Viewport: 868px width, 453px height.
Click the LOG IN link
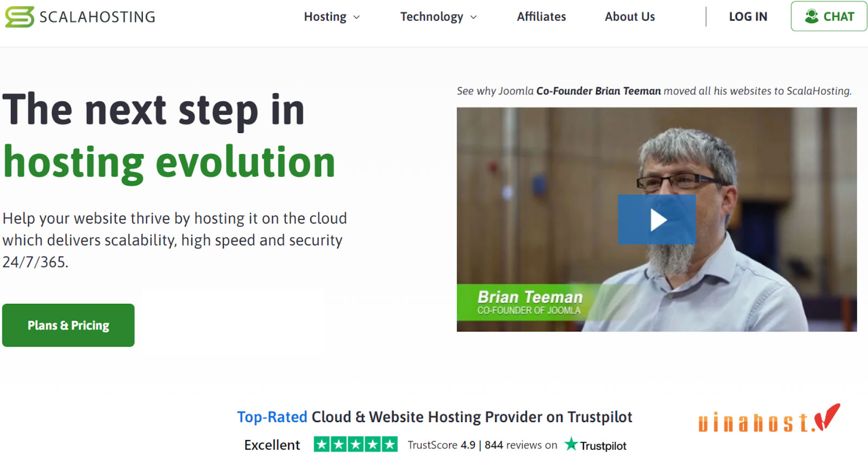click(x=748, y=17)
